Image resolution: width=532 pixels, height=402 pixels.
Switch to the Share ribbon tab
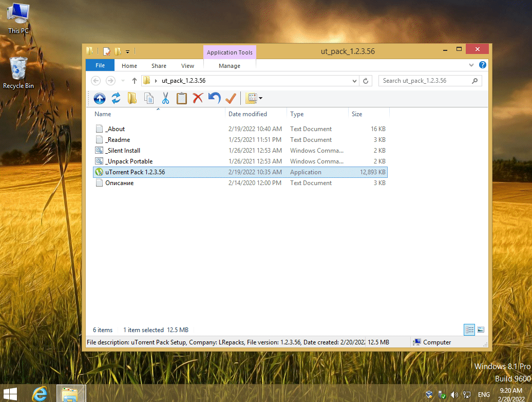coord(159,65)
